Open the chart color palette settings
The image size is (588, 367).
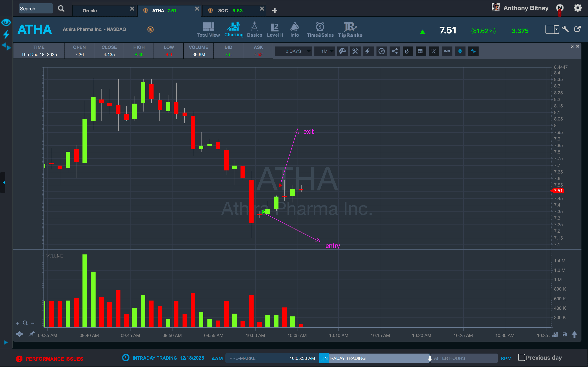tap(342, 51)
